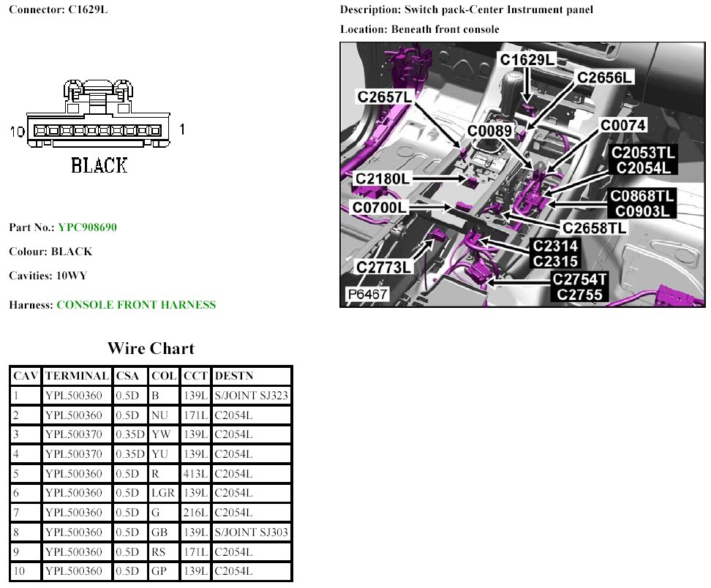Select the DESTN column header

(x=234, y=376)
